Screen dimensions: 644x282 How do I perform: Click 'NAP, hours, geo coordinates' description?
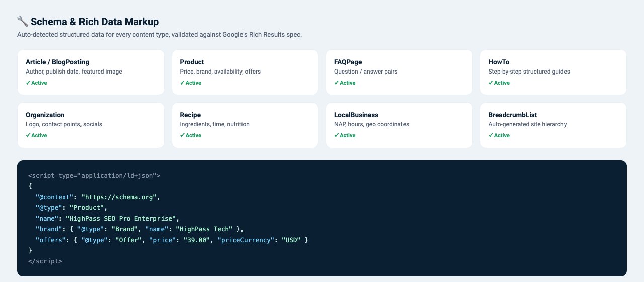pos(371,124)
